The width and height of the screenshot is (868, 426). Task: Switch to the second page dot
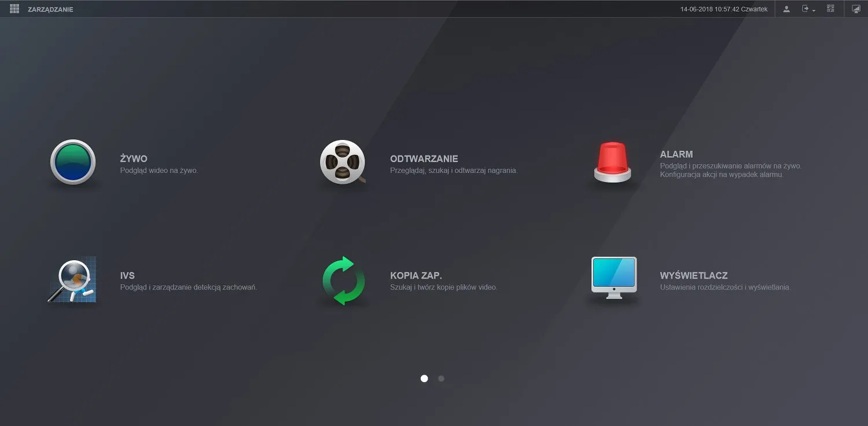441,379
